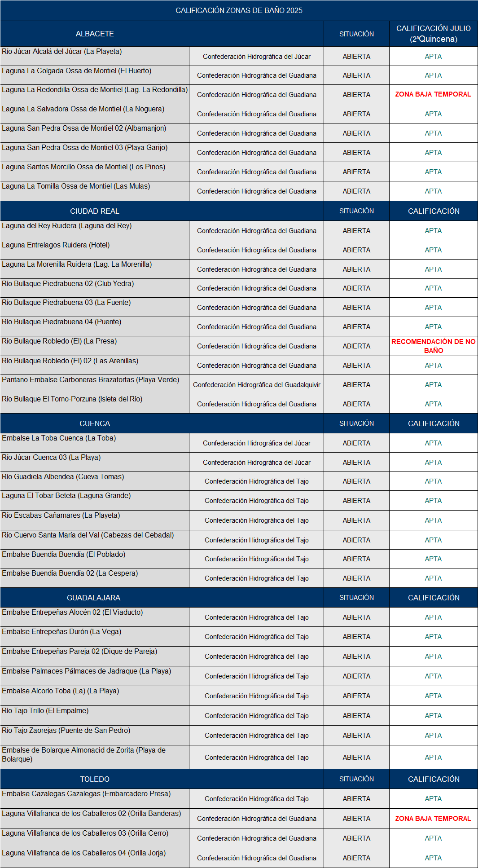The width and height of the screenshot is (478, 868).
Task: Click 'CALIFICACIÓN JULIO (2ªQuincena)' column header
Action: (x=433, y=34)
